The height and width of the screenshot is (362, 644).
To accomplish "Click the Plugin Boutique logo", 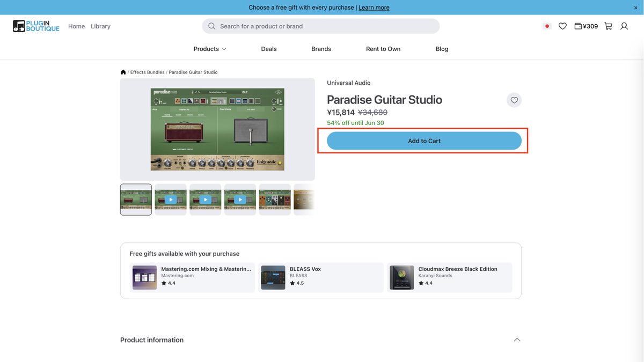I will 36,26.
